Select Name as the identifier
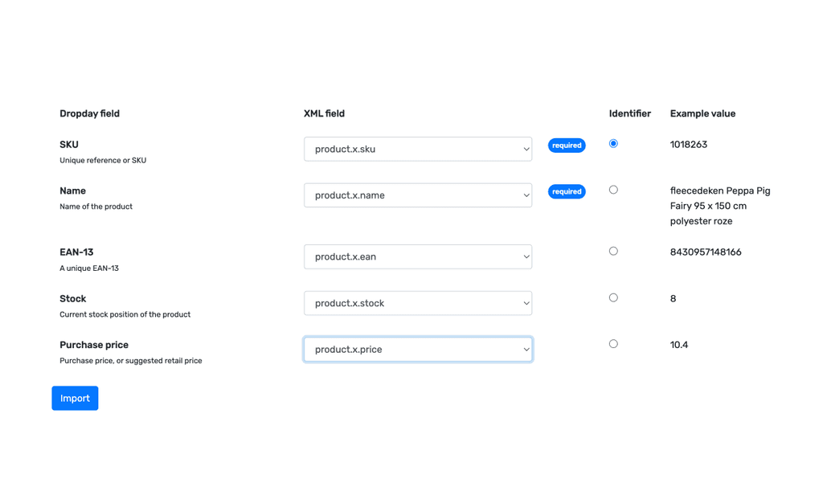This screenshot has width=823, height=504. pos(613,190)
